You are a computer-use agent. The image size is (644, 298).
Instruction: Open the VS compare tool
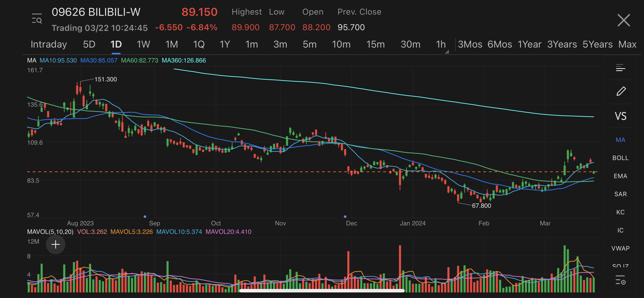point(621,116)
